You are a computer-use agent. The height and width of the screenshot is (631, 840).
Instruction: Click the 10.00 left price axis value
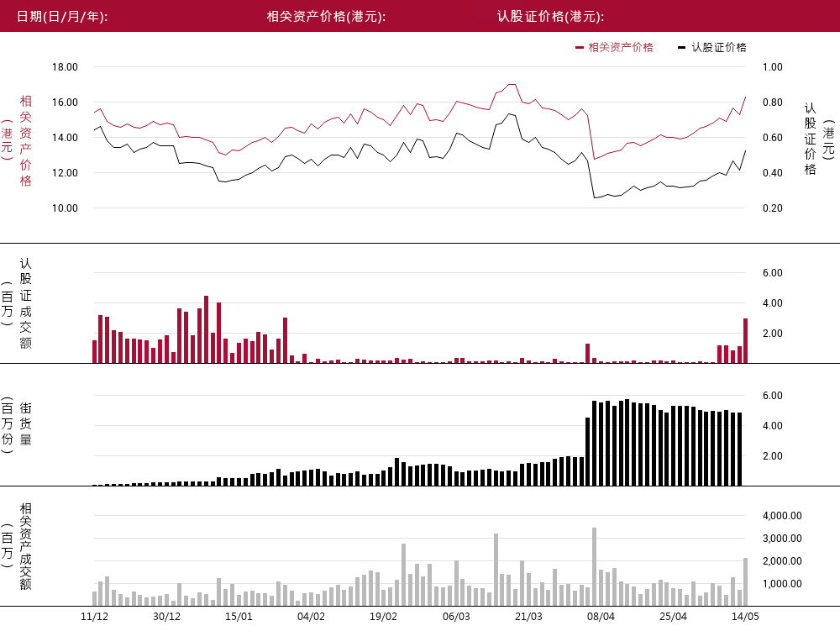tap(65, 208)
